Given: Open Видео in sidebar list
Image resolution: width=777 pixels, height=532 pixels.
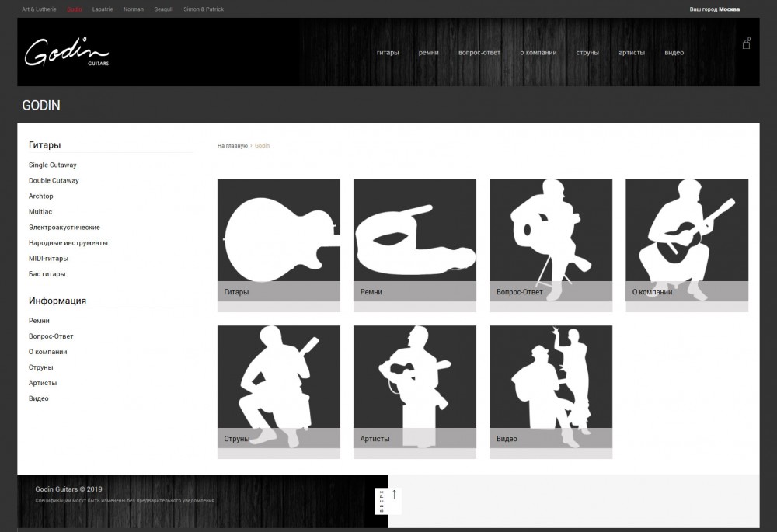Looking at the screenshot, I should (39, 398).
